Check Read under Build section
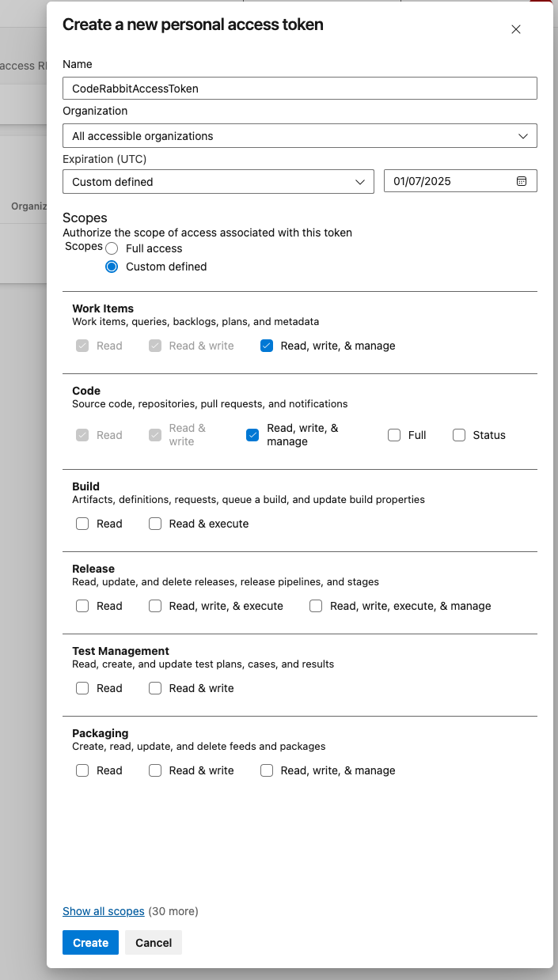The image size is (558, 980). pos(82,524)
